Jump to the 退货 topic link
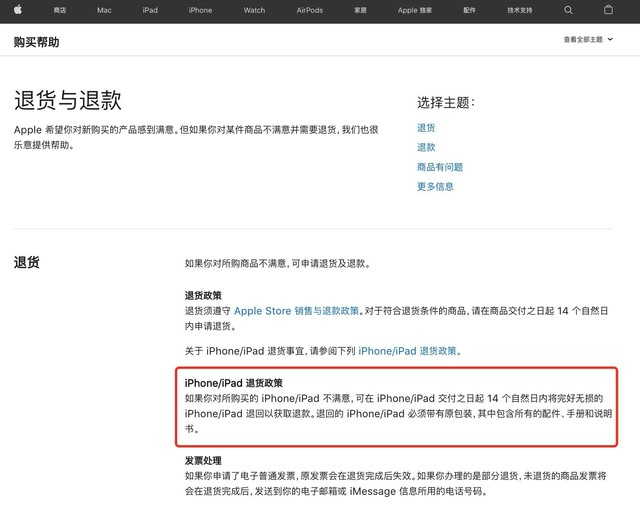This screenshot has width=640, height=512. pyautogui.click(x=426, y=128)
